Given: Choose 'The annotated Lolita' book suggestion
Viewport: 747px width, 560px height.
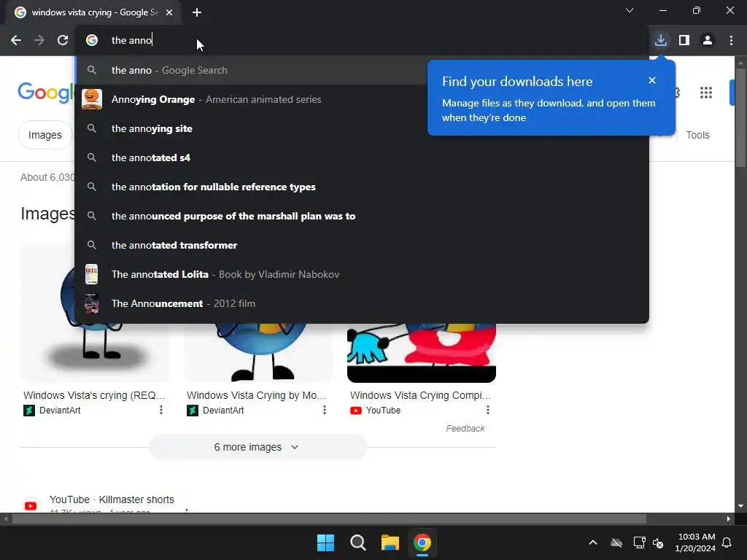Looking at the screenshot, I should coord(362,274).
